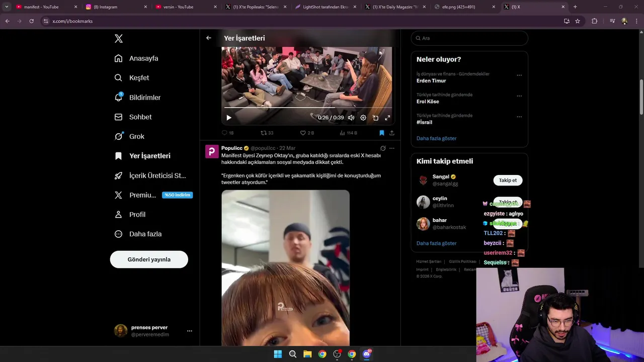The height and width of the screenshot is (362, 644).
Task: Open Erden Timur trend
Action: (x=431, y=80)
